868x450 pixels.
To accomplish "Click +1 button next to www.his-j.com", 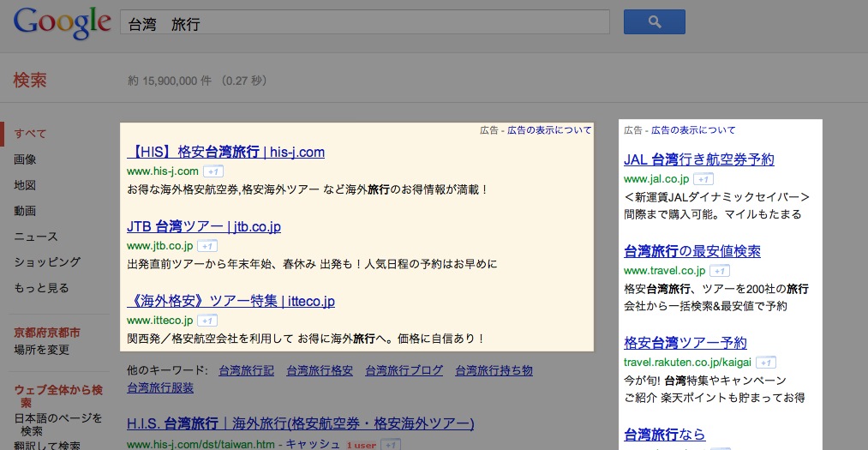I will [213, 171].
